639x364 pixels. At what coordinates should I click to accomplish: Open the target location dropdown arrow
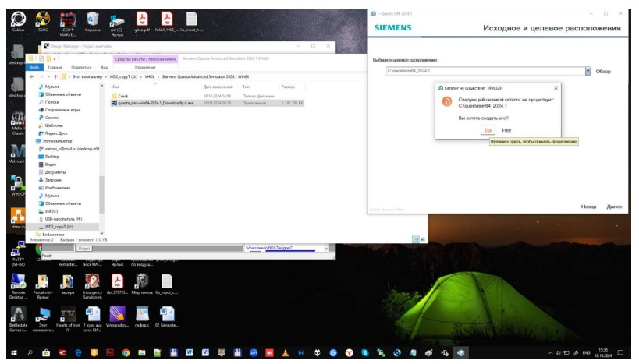coord(587,71)
